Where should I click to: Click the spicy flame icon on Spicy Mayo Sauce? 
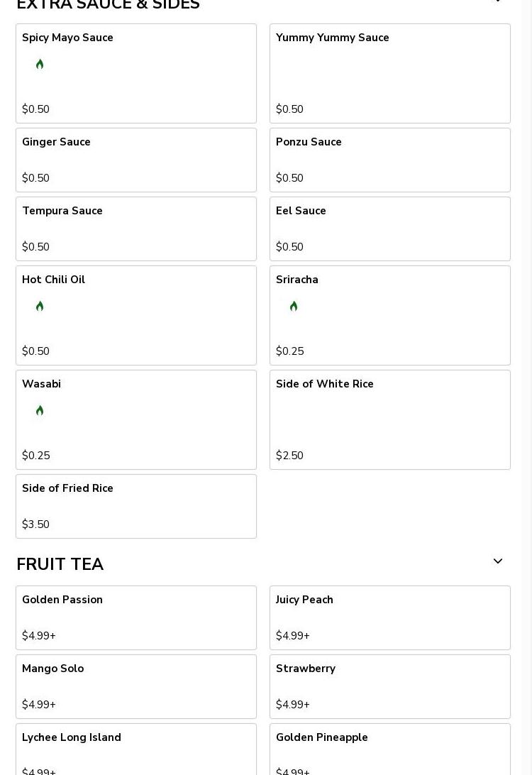point(40,65)
